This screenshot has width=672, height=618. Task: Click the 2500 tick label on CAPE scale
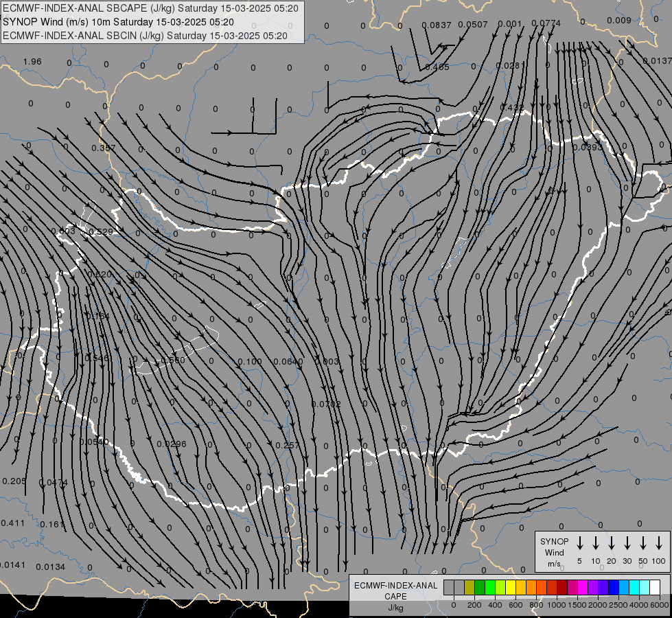618,605
